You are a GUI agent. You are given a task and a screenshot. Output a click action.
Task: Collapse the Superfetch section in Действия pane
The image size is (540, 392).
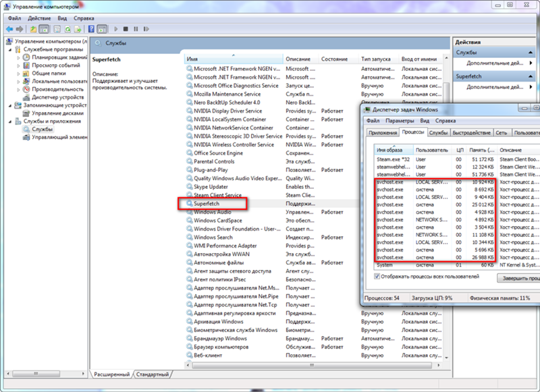pos(531,76)
